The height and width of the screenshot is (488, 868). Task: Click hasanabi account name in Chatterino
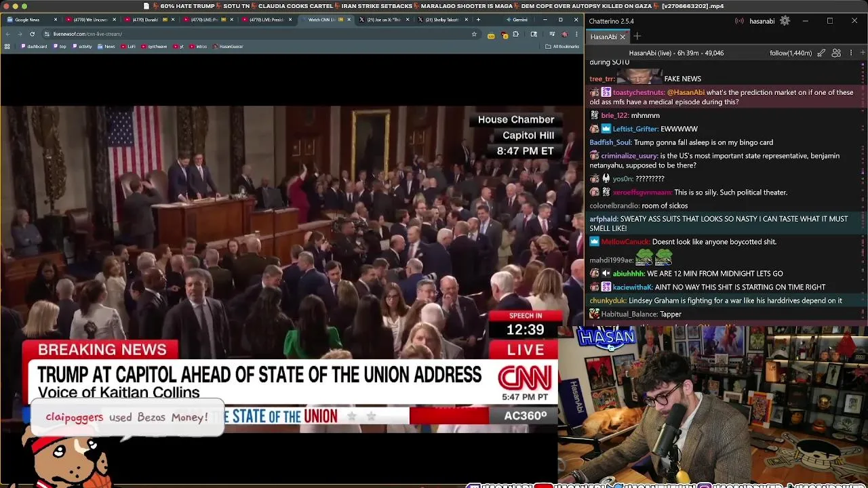[x=762, y=21]
